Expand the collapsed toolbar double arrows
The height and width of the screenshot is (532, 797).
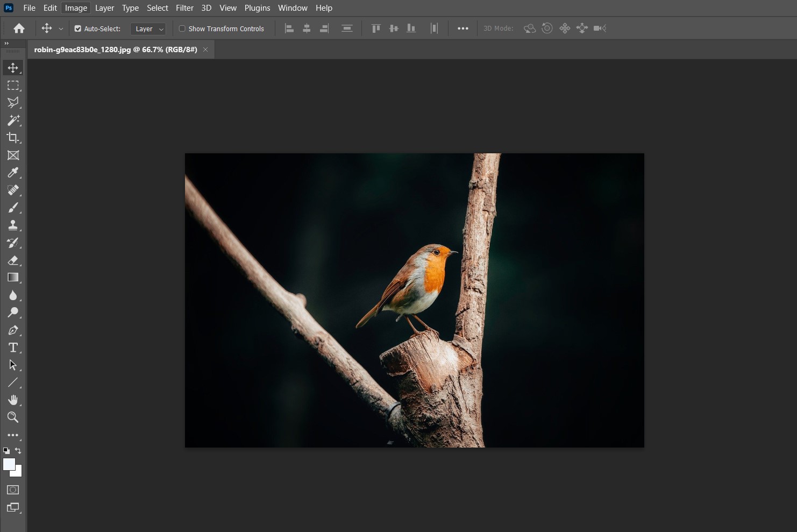click(6, 43)
